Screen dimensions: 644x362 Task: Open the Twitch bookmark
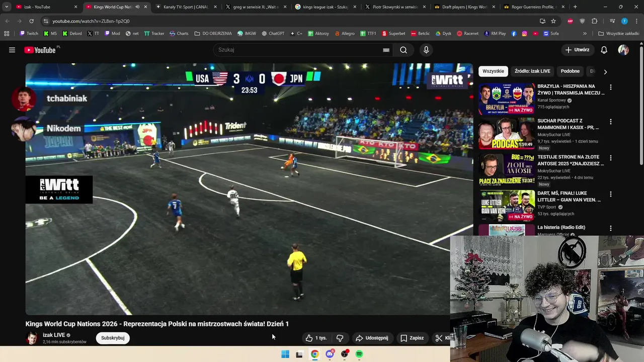(29, 34)
